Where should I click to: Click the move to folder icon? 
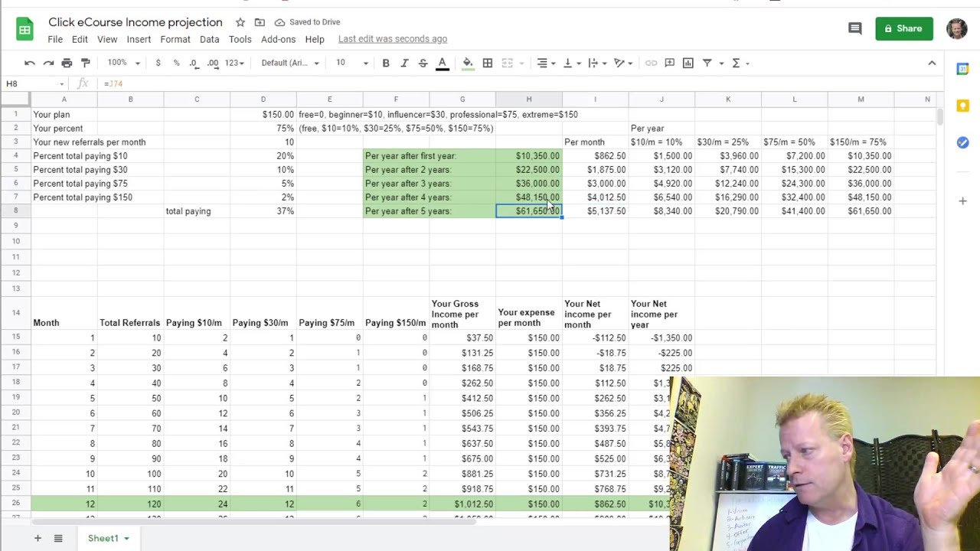260,22
